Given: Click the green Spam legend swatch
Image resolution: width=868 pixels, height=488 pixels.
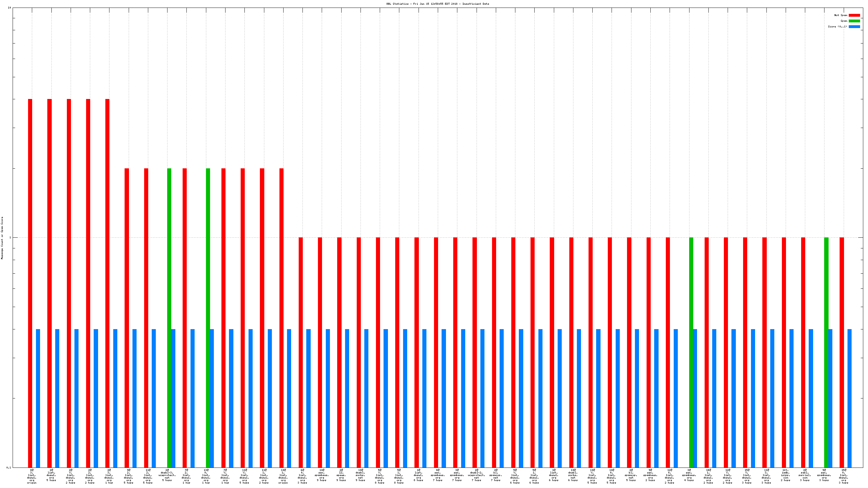Looking at the screenshot, I should pyautogui.click(x=854, y=21).
